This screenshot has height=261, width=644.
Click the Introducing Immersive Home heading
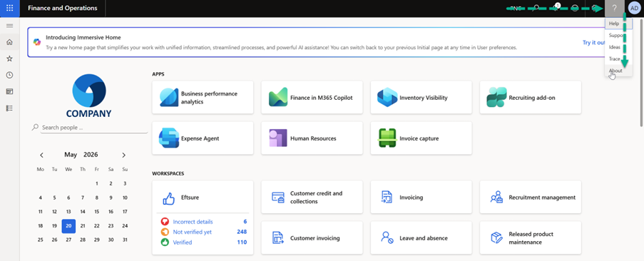[83, 37]
